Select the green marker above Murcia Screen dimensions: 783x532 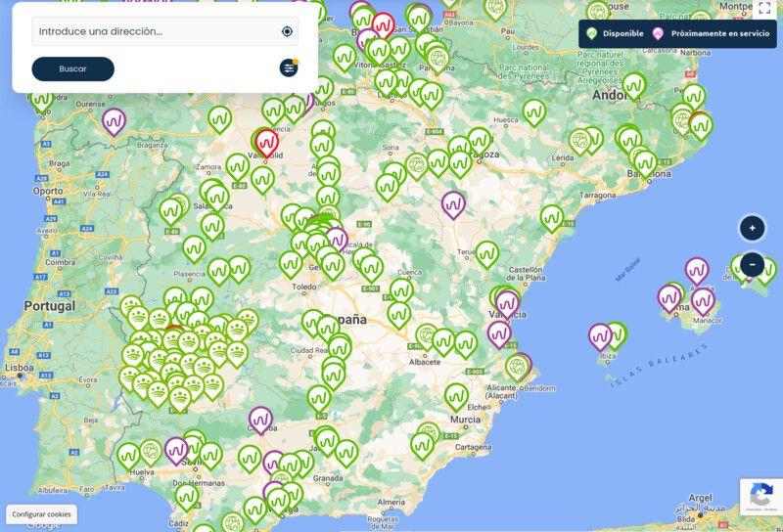tap(456, 397)
